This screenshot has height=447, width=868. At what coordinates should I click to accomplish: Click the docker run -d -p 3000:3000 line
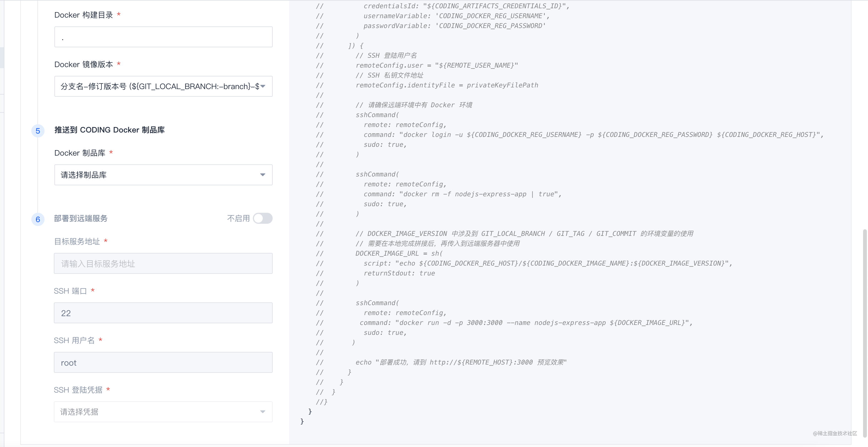[526, 323]
